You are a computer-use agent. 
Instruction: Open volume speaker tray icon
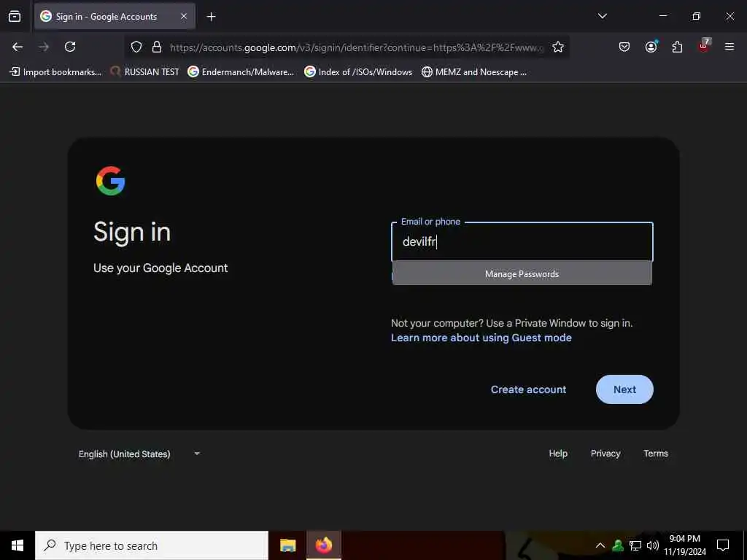[652, 545]
